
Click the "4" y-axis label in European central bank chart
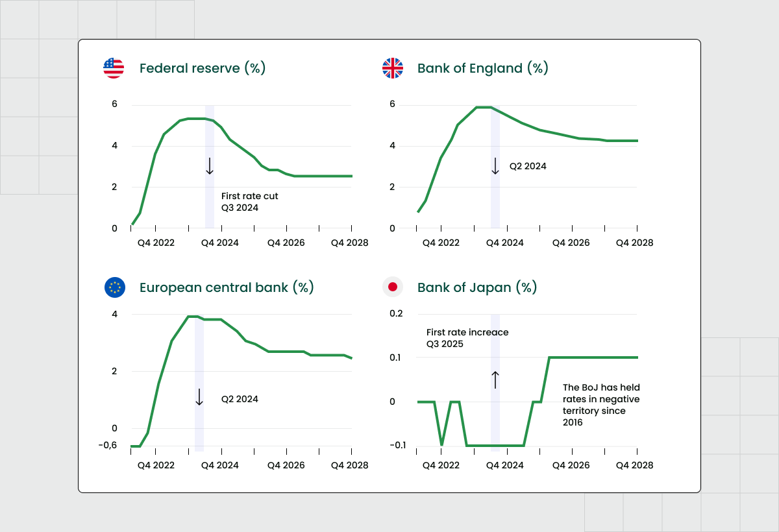pos(114,314)
